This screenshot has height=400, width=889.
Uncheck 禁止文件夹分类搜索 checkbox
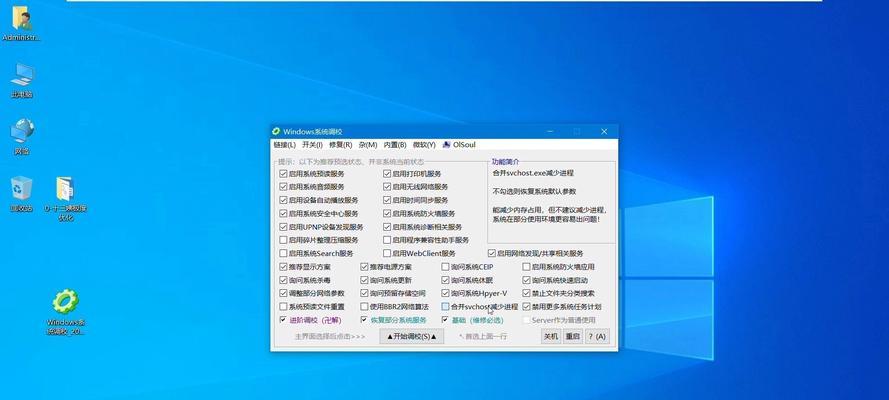point(527,293)
